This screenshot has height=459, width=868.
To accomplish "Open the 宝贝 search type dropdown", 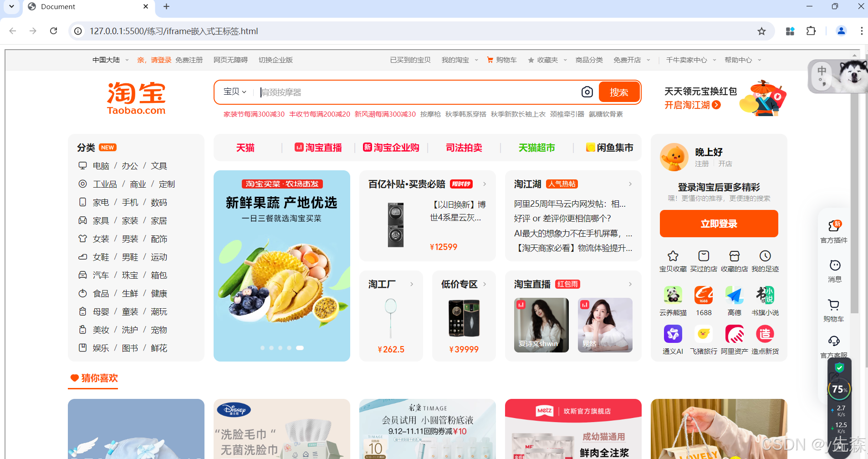I will (235, 92).
